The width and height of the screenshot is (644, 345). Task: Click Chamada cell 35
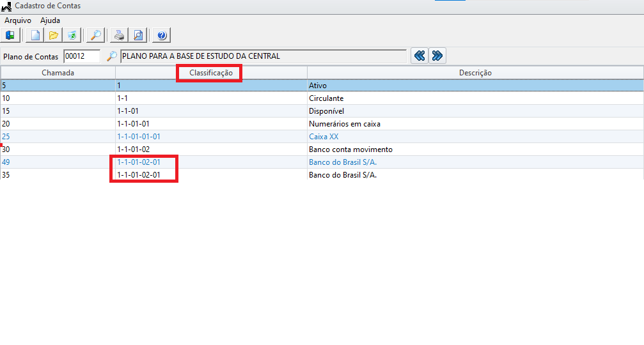(58, 175)
